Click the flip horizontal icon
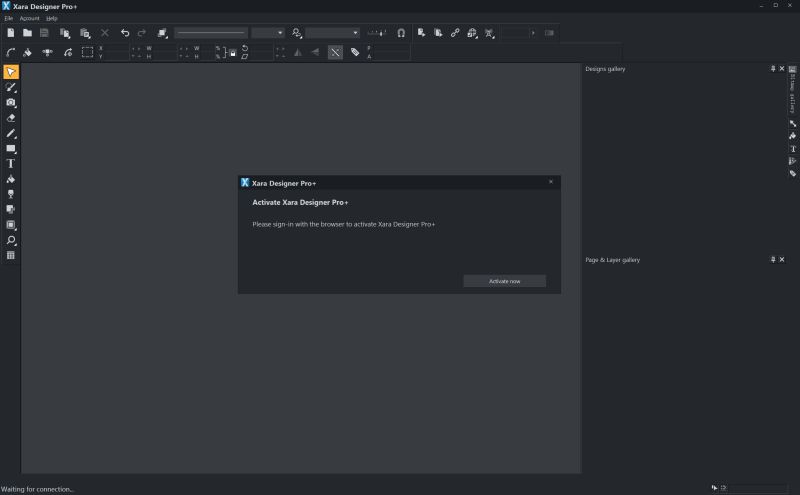800x495 pixels. pyautogui.click(x=297, y=52)
